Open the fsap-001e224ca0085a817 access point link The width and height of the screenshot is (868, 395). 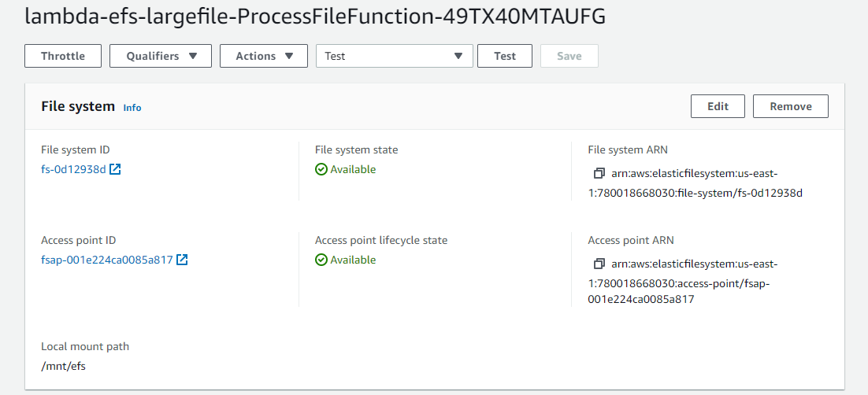point(106,260)
